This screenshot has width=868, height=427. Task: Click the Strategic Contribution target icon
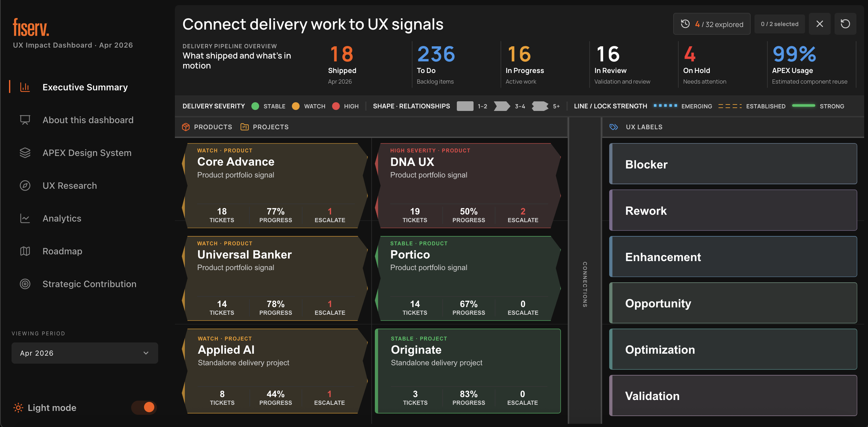25,284
